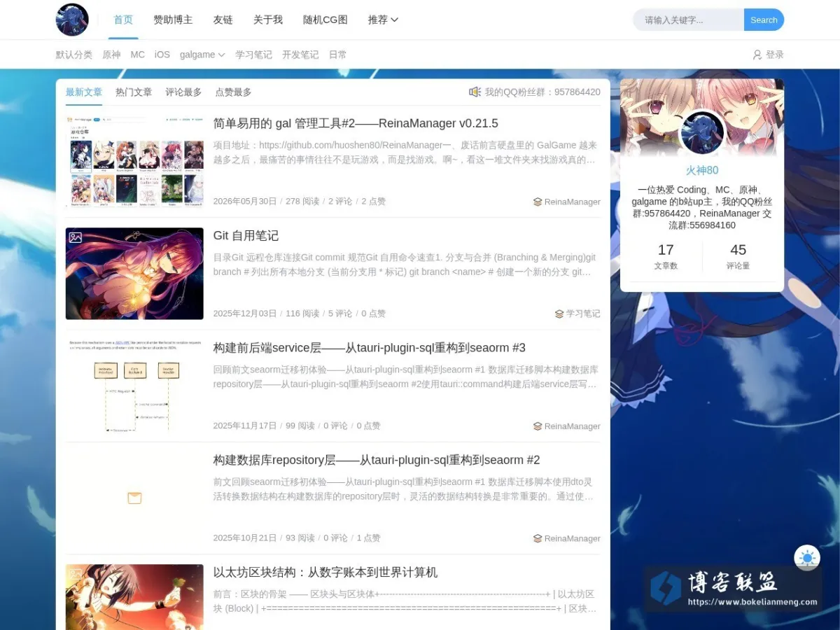This screenshot has height=630, width=840.
Task: Go to the 首页 nav item
Action: pos(123,20)
